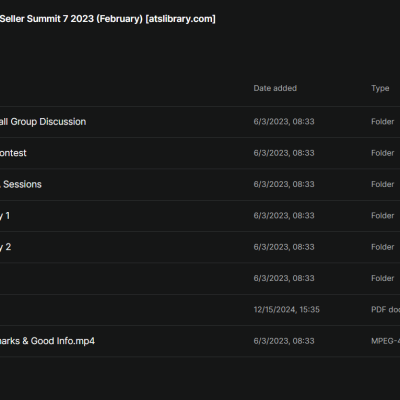Sort by the Date added column header
The height and width of the screenshot is (400, 400).
pyautogui.click(x=275, y=88)
